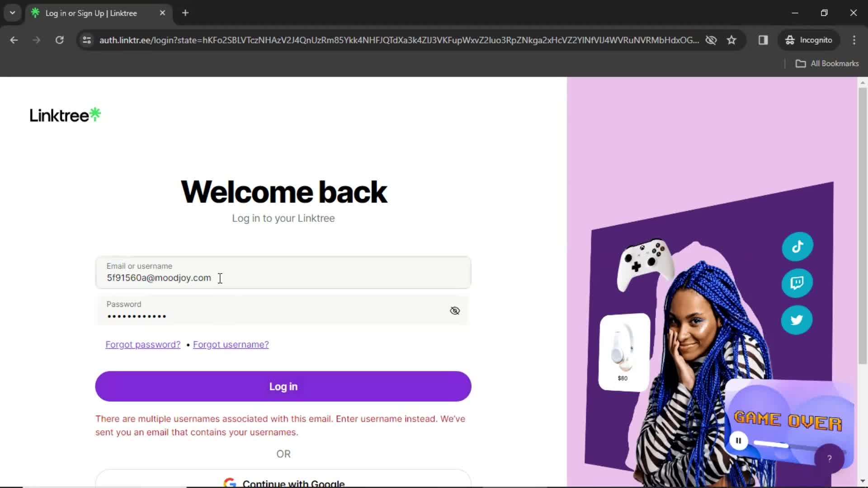Minimize the browser window

tap(795, 13)
